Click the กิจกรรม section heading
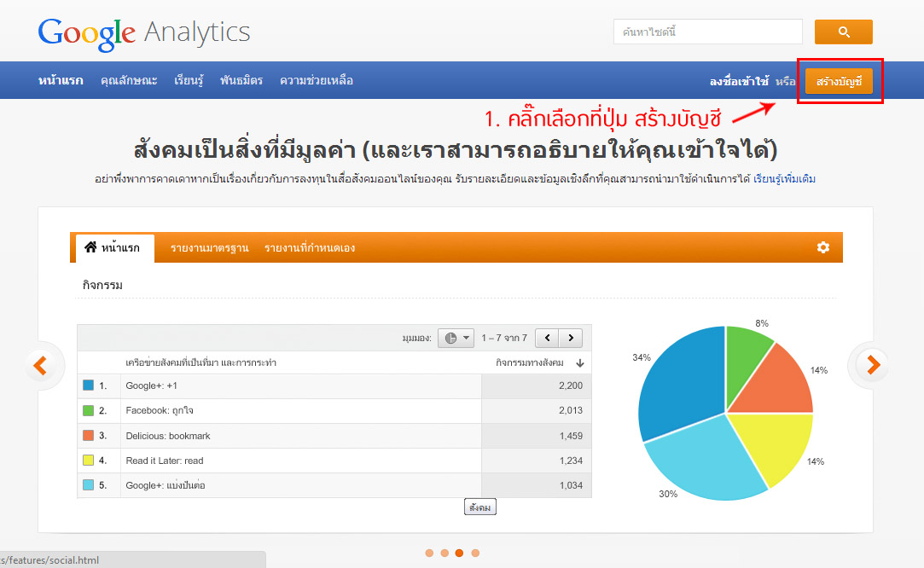The image size is (924, 568). pyautogui.click(x=102, y=285)
